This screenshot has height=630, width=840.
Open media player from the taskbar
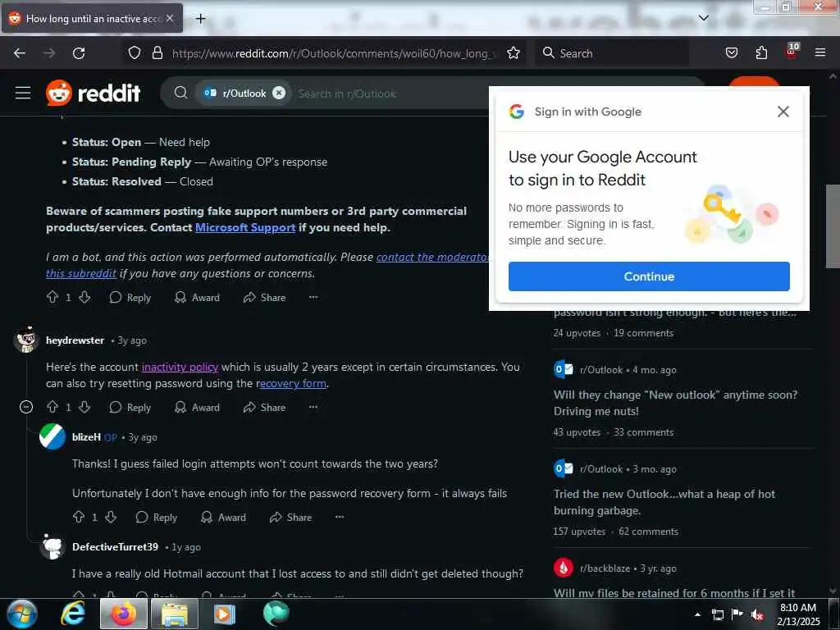coord(225,614)
